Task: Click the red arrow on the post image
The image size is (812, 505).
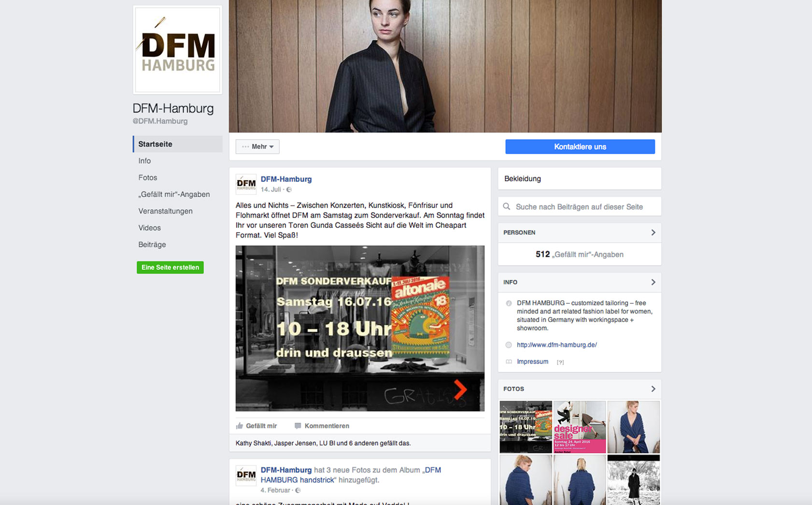Action: [x=460, y=389]
